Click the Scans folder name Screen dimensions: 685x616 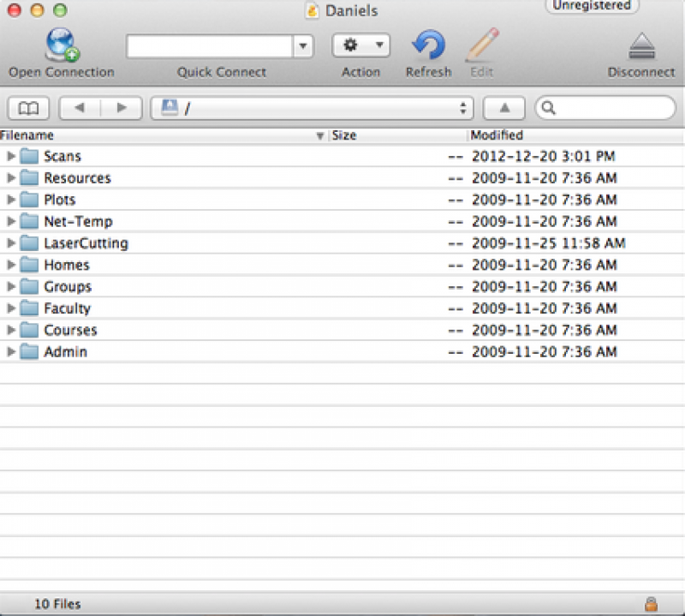(x=63, y=156)
